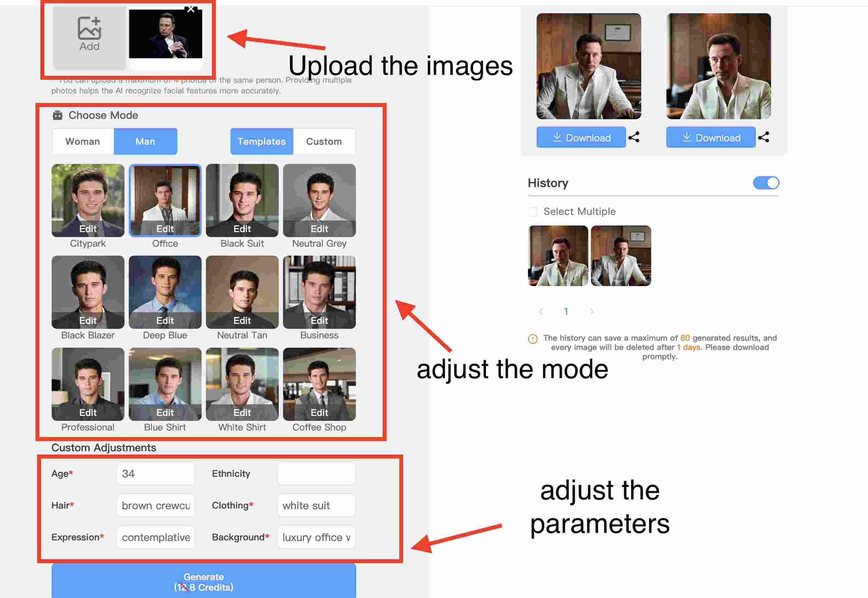
Task: Click the Templates tab option
Action: pyautogui.click(x=262, y=141)
